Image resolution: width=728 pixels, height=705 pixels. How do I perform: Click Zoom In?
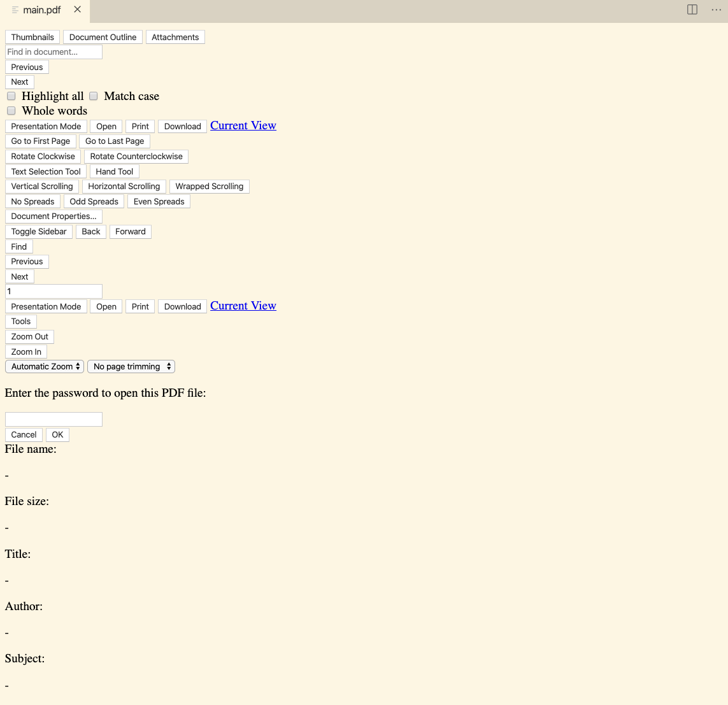point(26,352)
